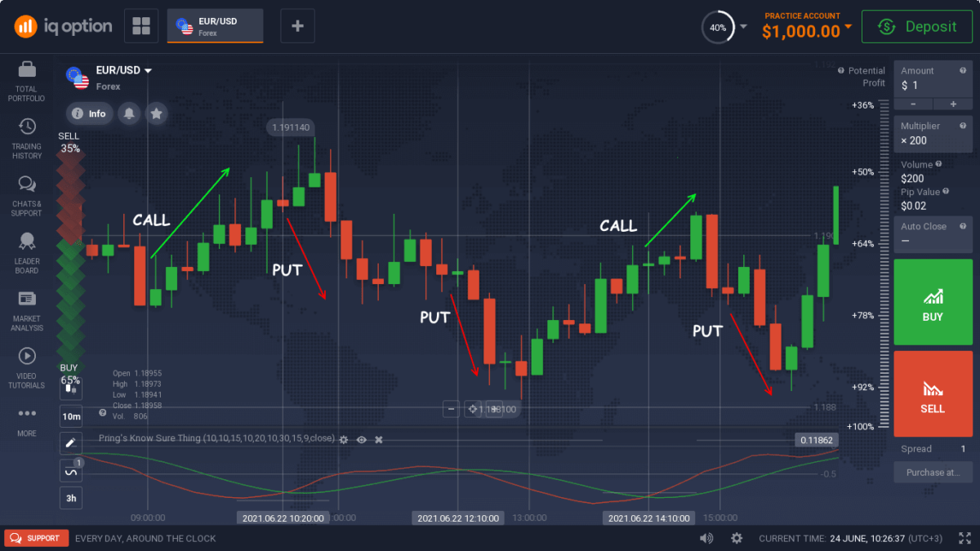Open Trading History in the sidebar
Screen dimensions: 980x551
point(27,127)
